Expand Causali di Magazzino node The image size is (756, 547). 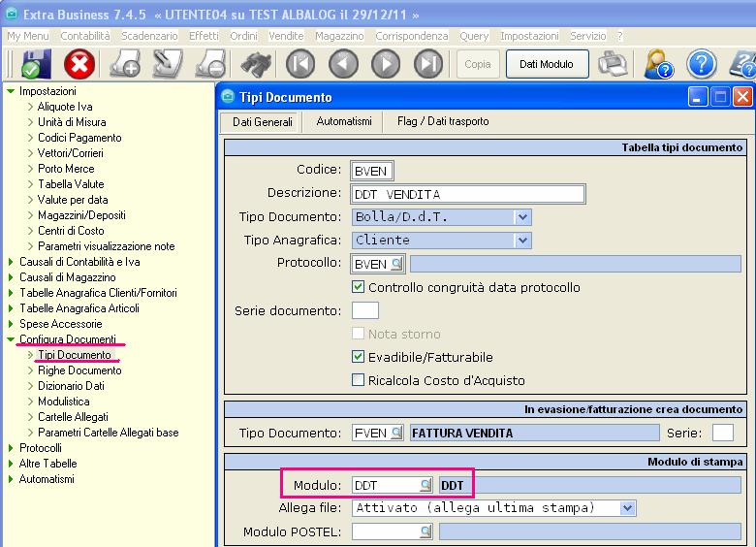tap(11, 277)
